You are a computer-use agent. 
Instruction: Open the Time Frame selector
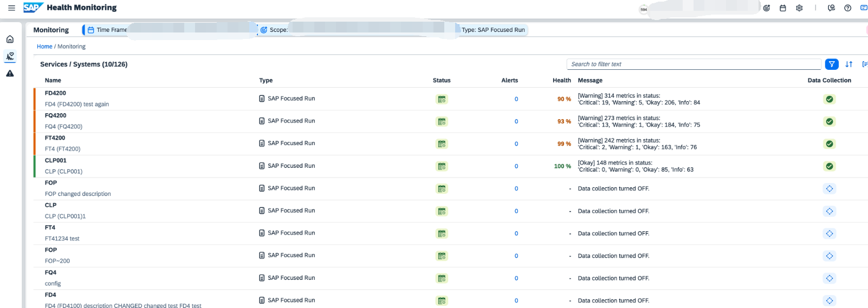pos(170,30)
